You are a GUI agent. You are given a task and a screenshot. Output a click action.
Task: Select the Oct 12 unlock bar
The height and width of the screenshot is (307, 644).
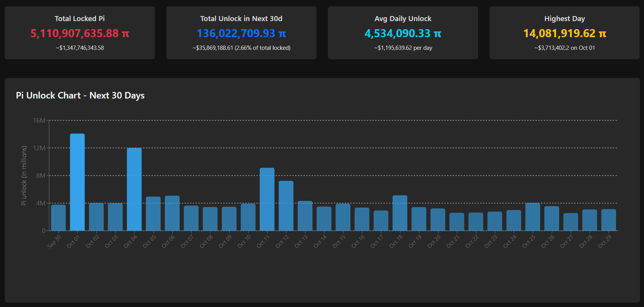tap(286, 206)
